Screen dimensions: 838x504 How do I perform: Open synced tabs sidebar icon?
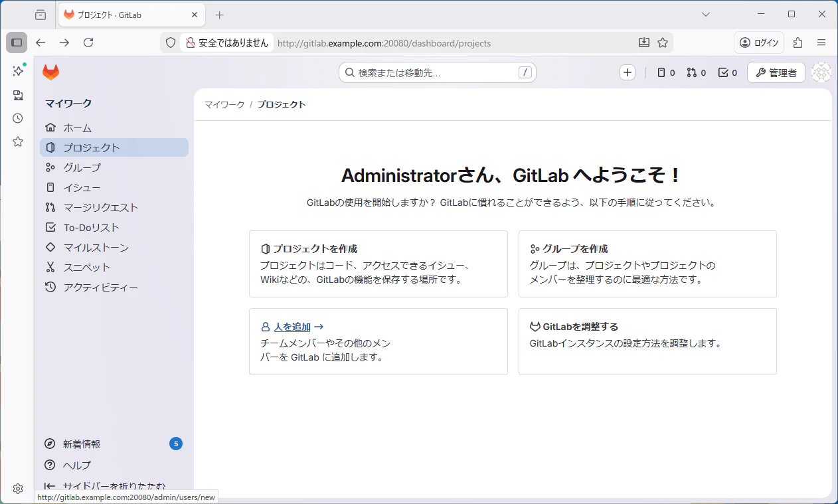coord(18,95)
